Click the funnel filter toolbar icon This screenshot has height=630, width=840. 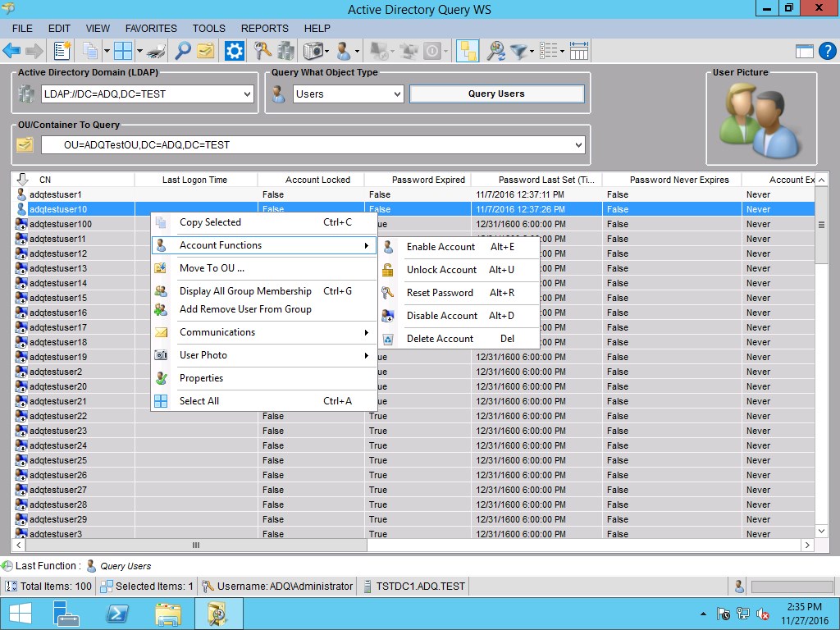(x=518, y=52)
